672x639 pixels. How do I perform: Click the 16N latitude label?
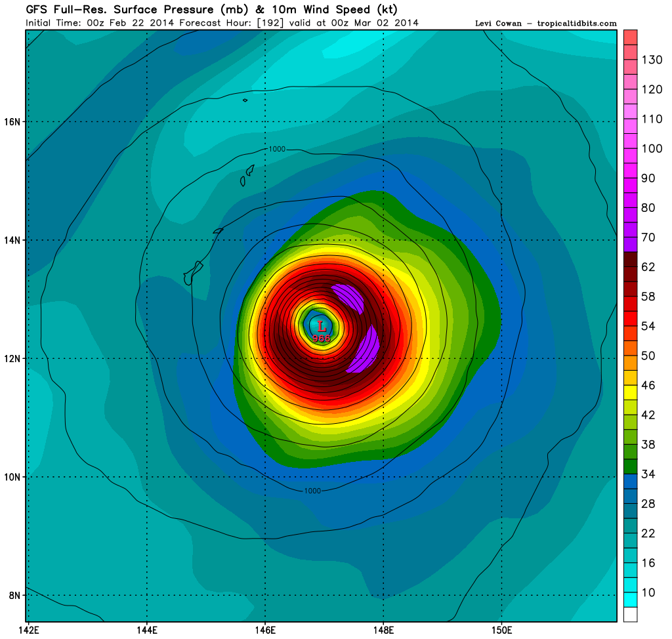(x=12, y=122)
